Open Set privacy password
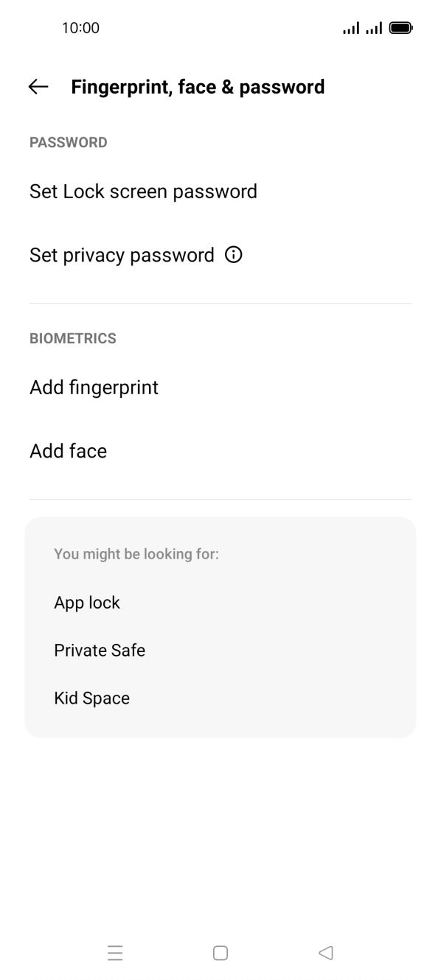 [122, 255]
